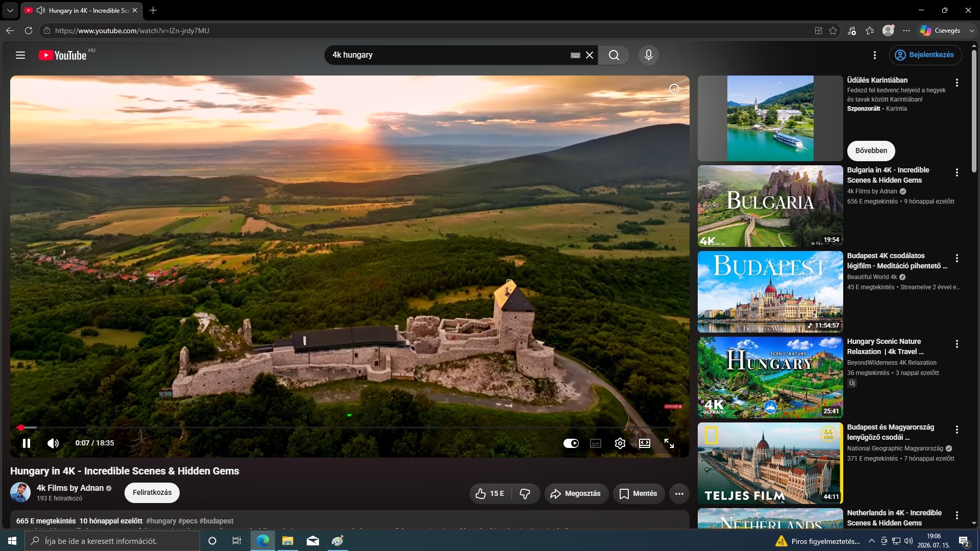Open File Explorer from the taskbar
Screen dimensions: 980x551
pos(288,541)
